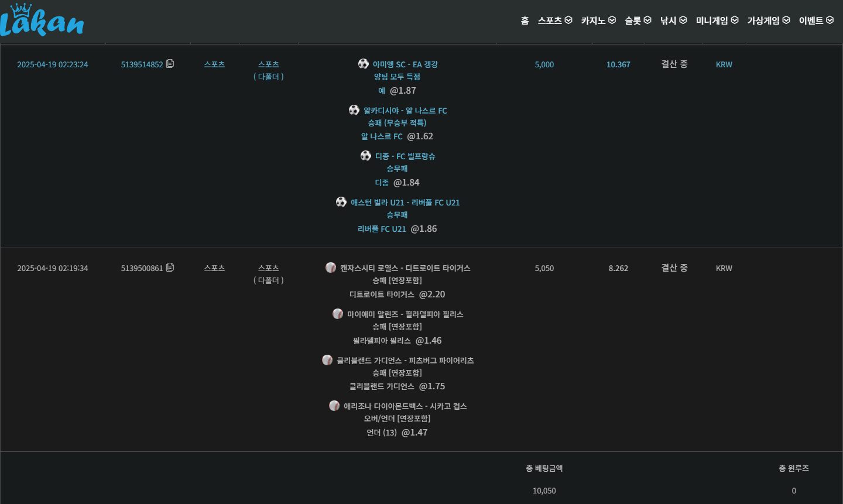Image resolution: width=843 pixels, height=504 pixels.
Task: Expand the 카지노 dropdown menu
Action: [x=598, y=20]
